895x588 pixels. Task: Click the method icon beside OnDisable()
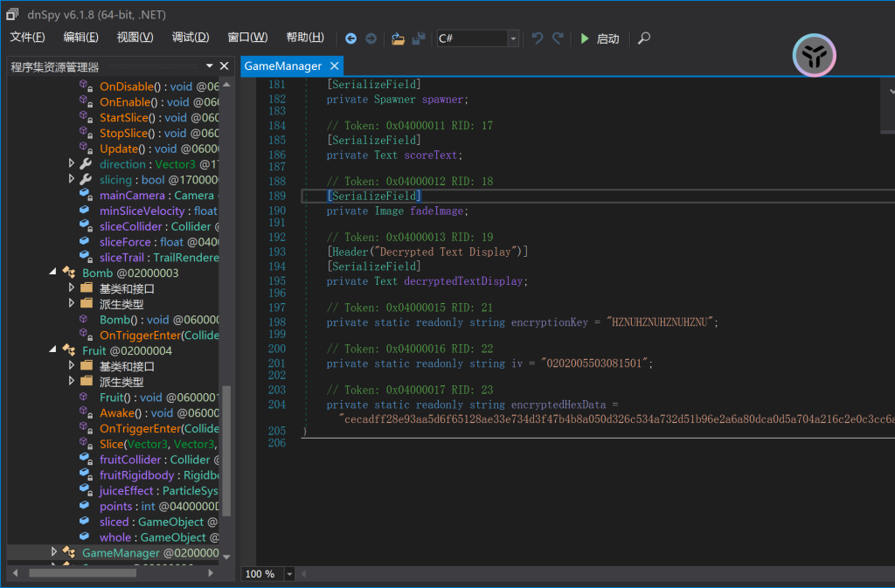pos(86,86)
